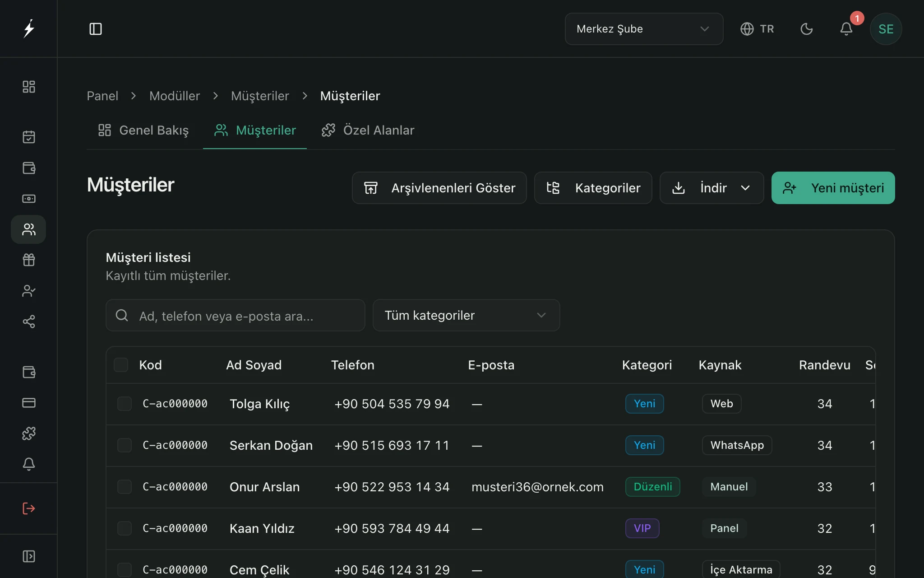Open the user-check icon in sidebar
This screenshot has width=924, height=578.
point(29,291)
